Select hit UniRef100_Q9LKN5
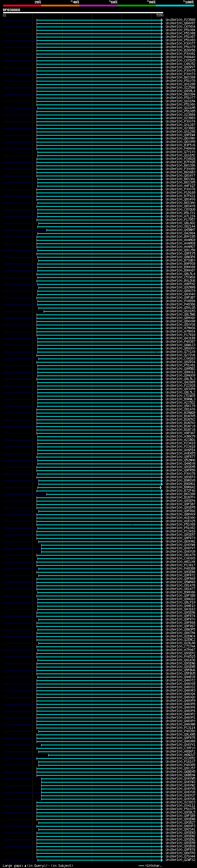 pos(180,734)
